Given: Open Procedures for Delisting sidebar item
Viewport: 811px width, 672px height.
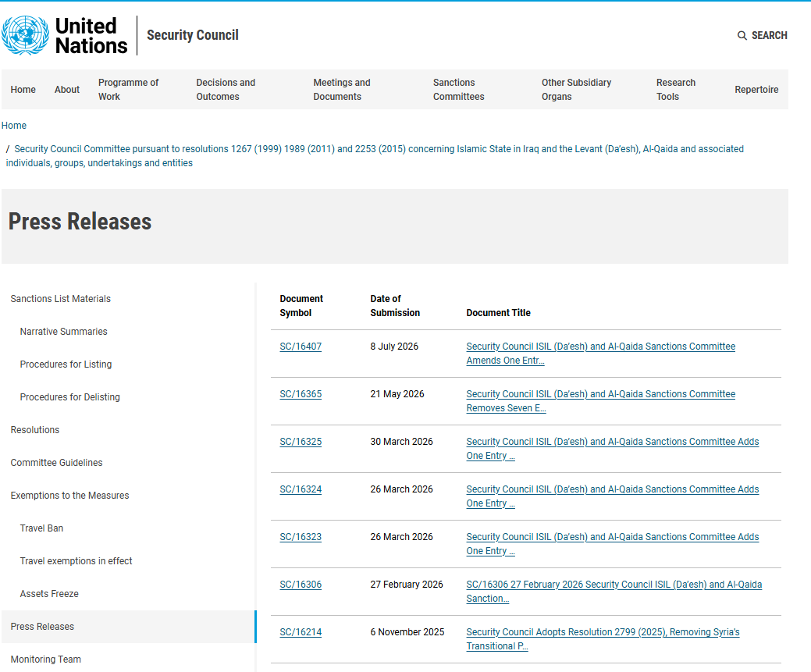Looking at the screenshot, I should (69, 396).
